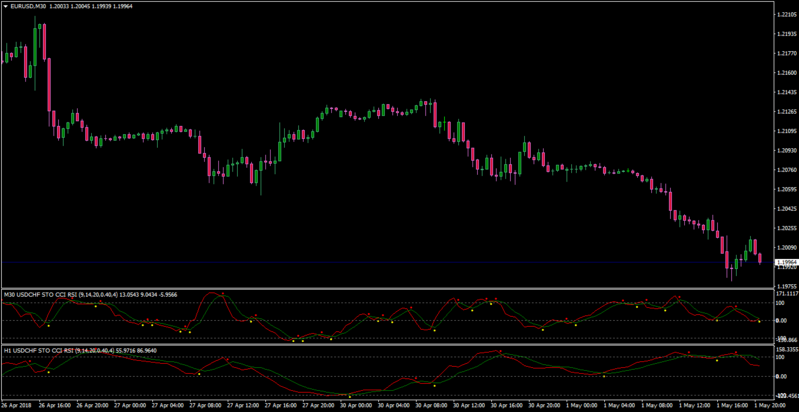
Task: Click the 1 May 00:00 time label
Action: 580,407
